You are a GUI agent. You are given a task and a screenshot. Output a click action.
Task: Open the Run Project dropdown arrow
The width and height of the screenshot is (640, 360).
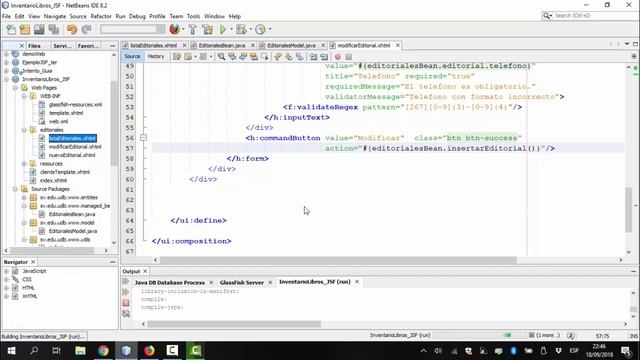(231, 29)
